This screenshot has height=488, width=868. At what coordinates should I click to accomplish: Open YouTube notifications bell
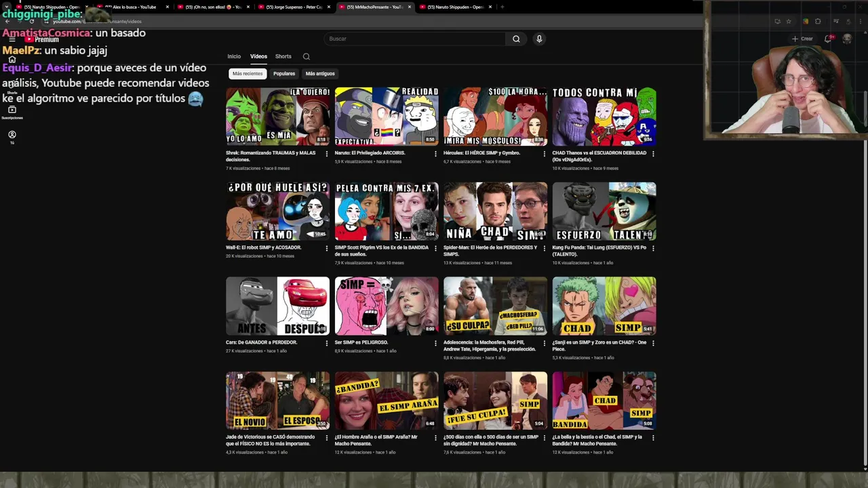tap(828, 39)
